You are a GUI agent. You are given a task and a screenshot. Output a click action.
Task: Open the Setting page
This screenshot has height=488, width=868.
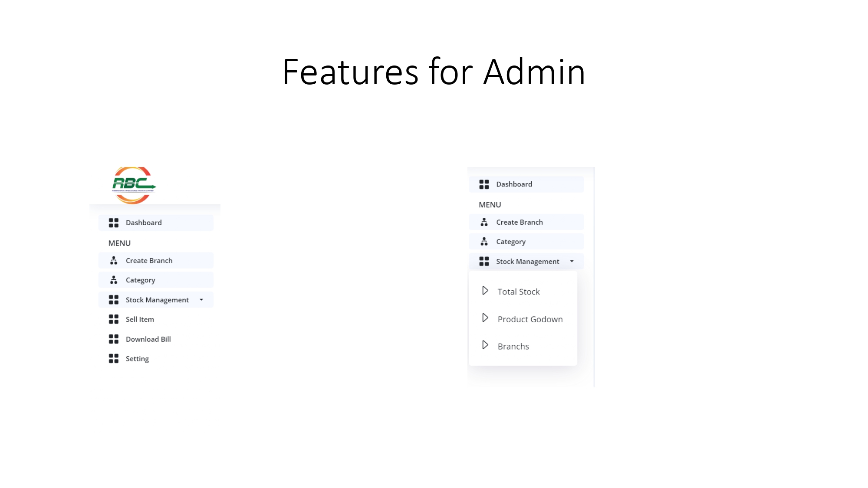137,359
